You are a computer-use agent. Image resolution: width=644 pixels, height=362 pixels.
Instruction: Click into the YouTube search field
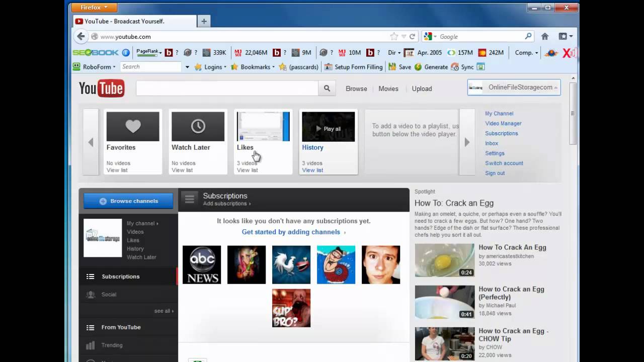[227, 88]
